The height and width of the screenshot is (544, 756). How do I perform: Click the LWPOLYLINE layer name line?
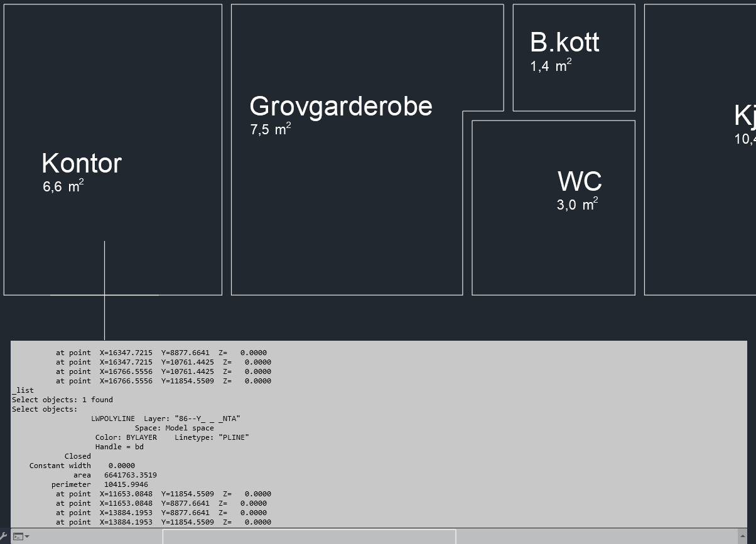[166, 419]
